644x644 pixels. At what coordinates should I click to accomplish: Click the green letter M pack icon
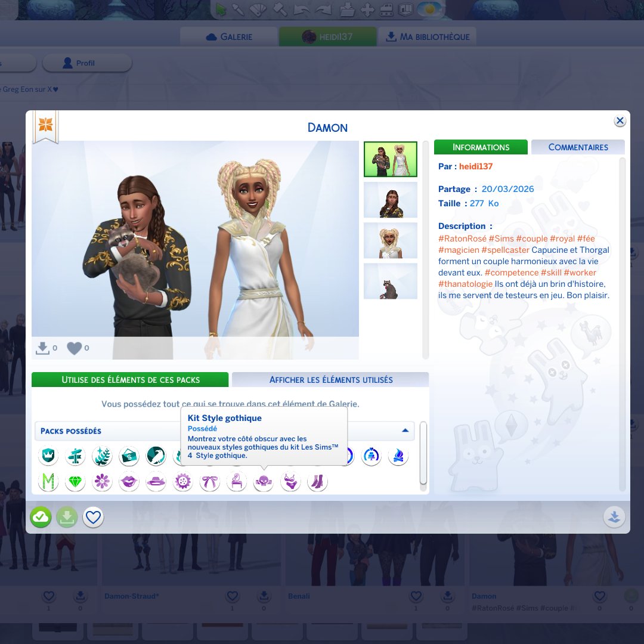click(48, 481)
